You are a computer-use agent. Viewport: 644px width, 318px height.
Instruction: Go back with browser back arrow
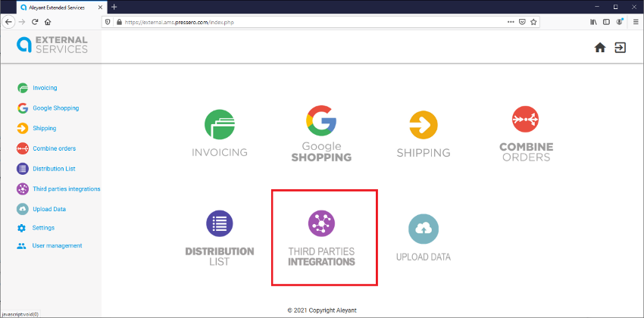(x=8, y=22)
